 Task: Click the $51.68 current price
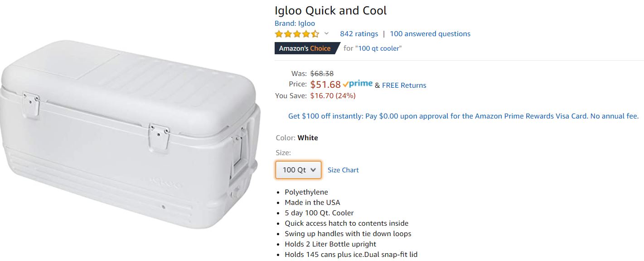click(324, 84)
